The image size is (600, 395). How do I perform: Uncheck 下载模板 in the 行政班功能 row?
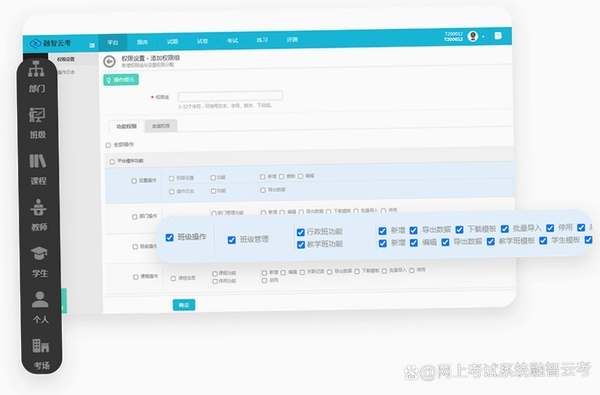(x=460, y=230)
